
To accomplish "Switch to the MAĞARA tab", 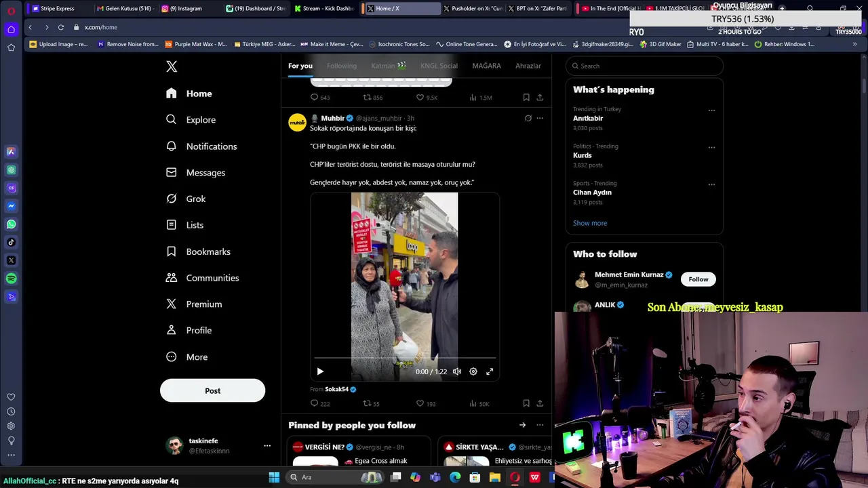I will coord(486,66).
